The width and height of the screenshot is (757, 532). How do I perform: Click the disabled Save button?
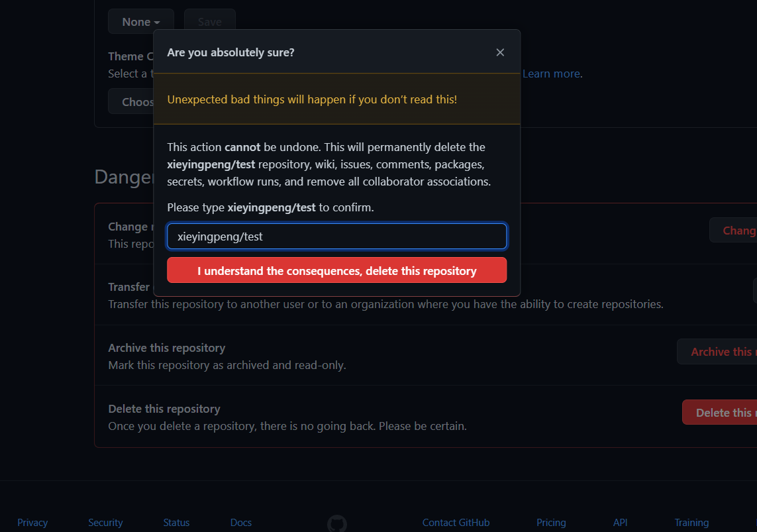coord(209,22)
